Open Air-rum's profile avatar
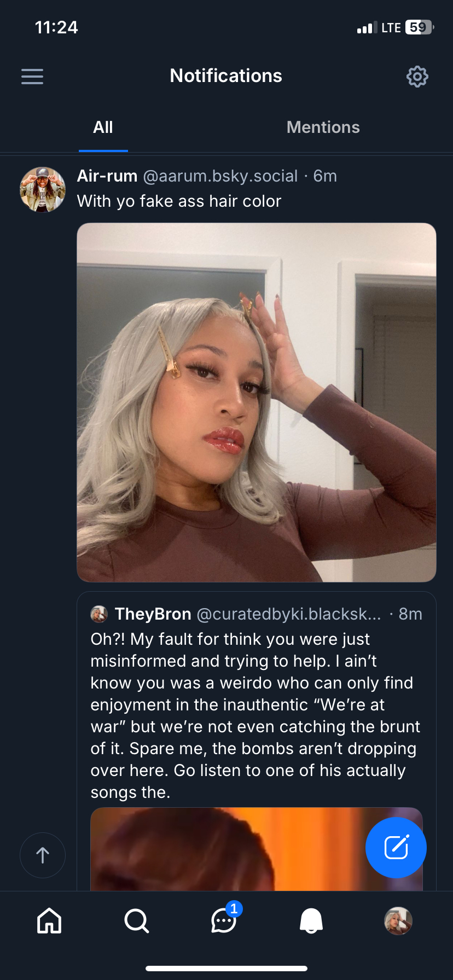This screenshot has width=453, height=980. click(x=43, y=189)
